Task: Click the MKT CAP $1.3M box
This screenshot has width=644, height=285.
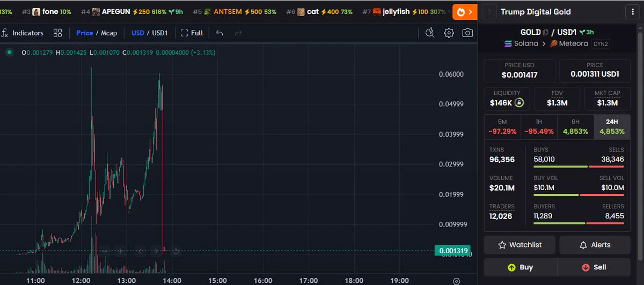Action: [608, 99]
